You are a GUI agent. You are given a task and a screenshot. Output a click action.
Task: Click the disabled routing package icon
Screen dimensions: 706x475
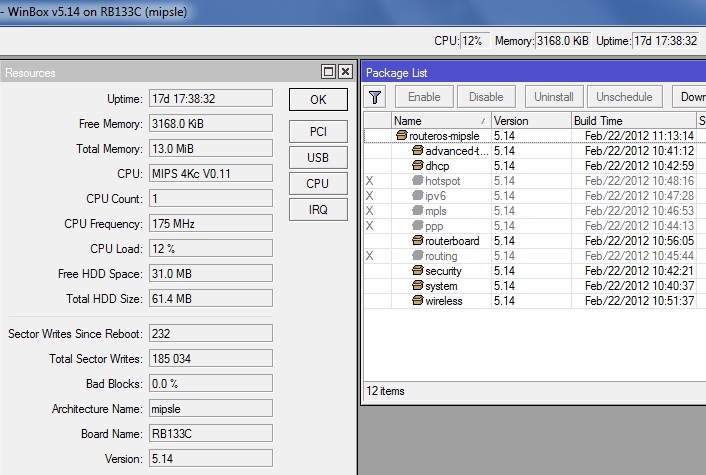point(417,255)
